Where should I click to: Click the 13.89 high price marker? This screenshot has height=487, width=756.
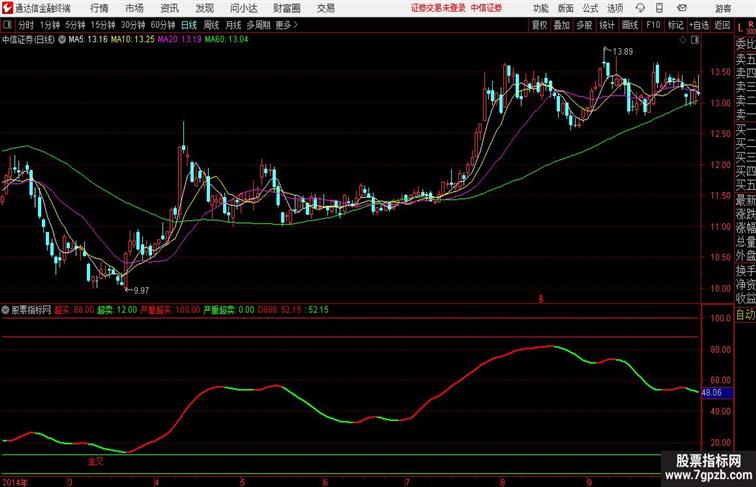[x=622, y=52]
